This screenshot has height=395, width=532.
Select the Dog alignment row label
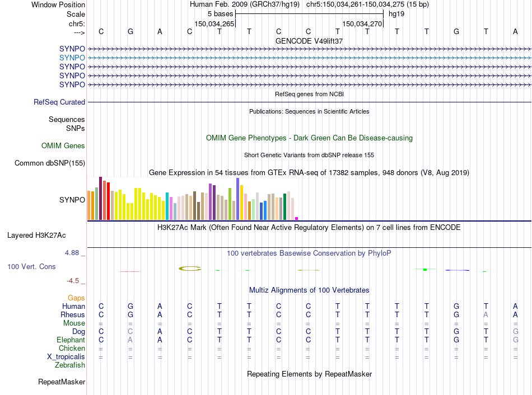tap(78, 332)
